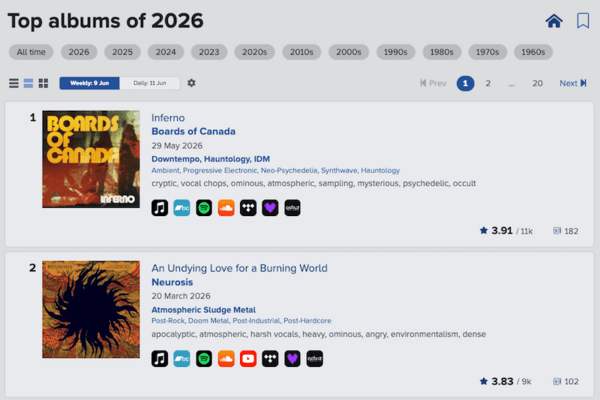This screenshot has width=600, height=400.
Task: Click the Inferno album cover thumbnail
Action: coord(91,159)
